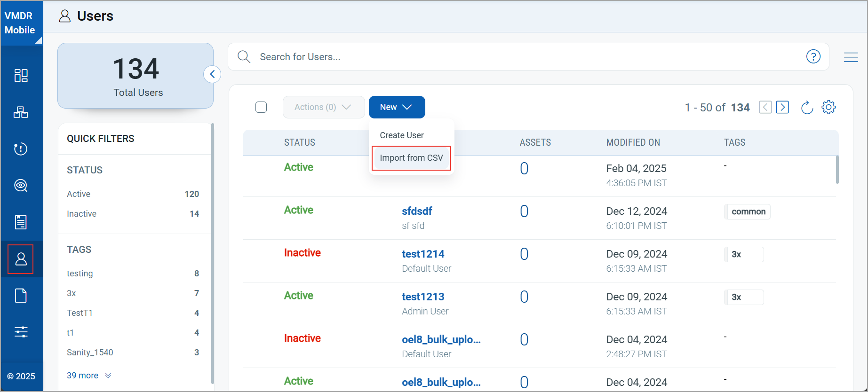Open the help question mark icon

pos(813,56)
